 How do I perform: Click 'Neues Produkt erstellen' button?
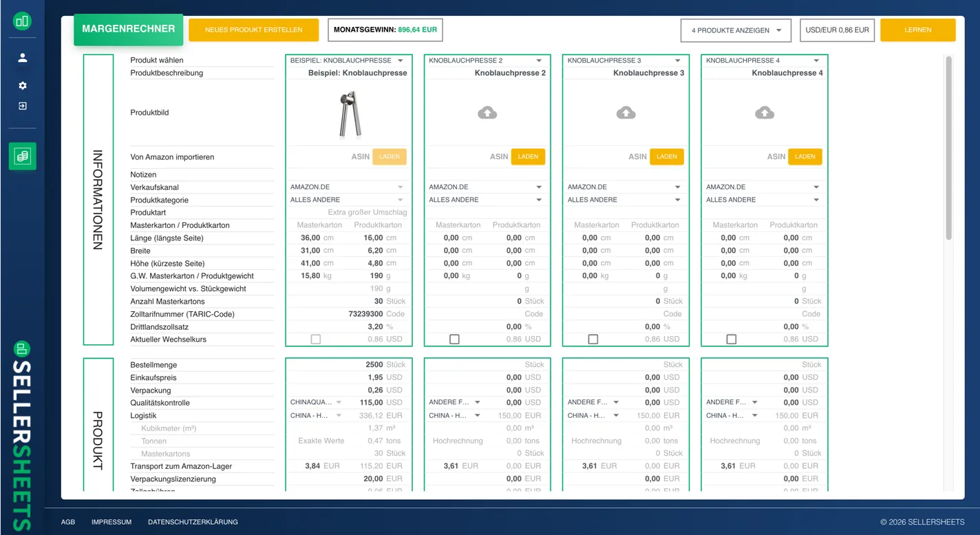point(254,30)
